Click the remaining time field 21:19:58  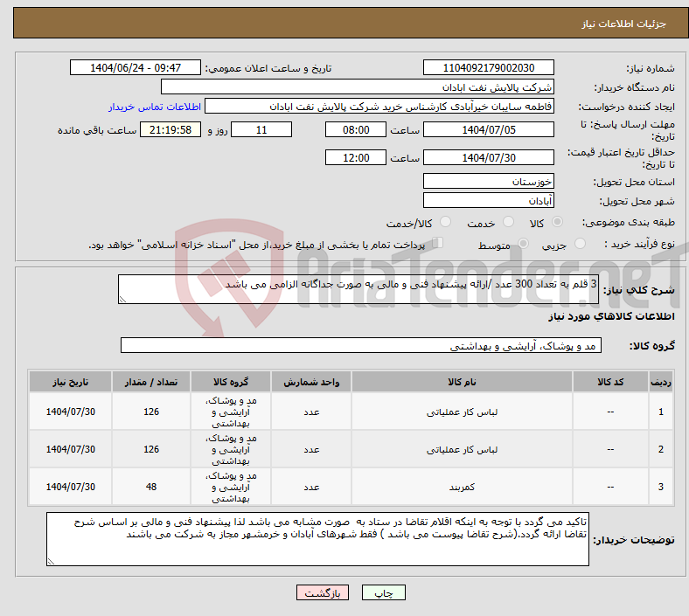point(171,129)
